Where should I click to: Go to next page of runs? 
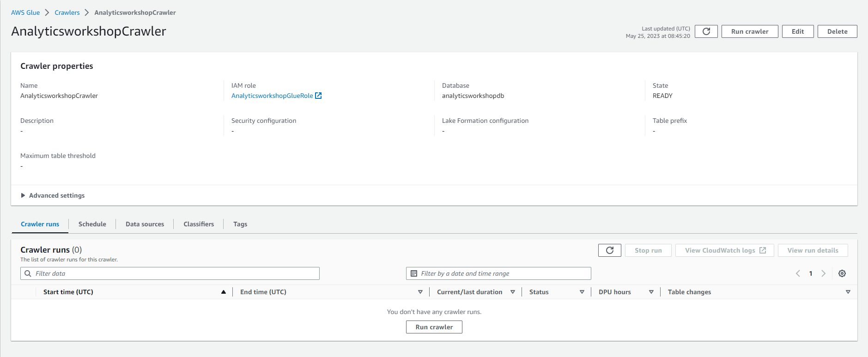click(823, 273)
